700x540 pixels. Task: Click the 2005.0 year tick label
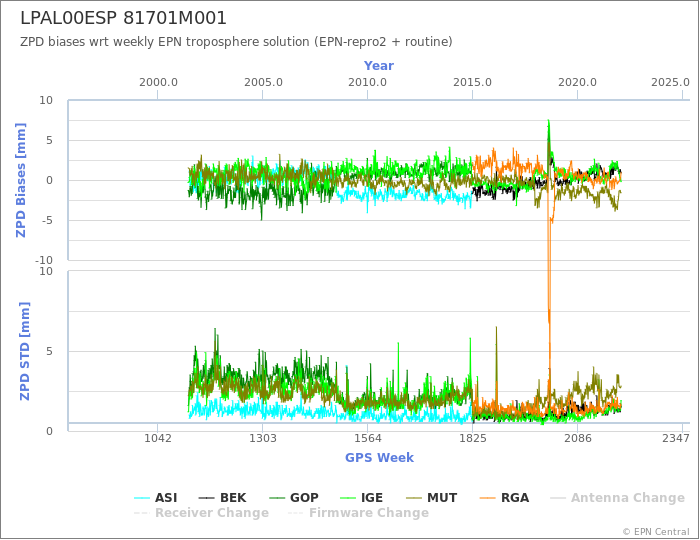point(263,83)
